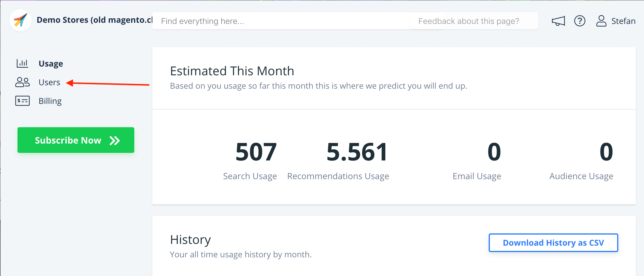Click the Usage bar chart icon
This screenshot has height=276, width=644.
[x=22, y=63]
